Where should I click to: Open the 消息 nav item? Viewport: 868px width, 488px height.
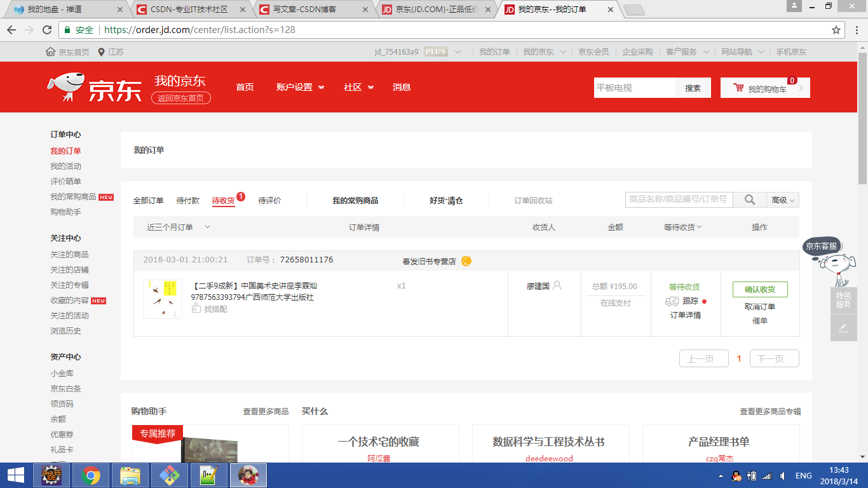tap(402, 87)
